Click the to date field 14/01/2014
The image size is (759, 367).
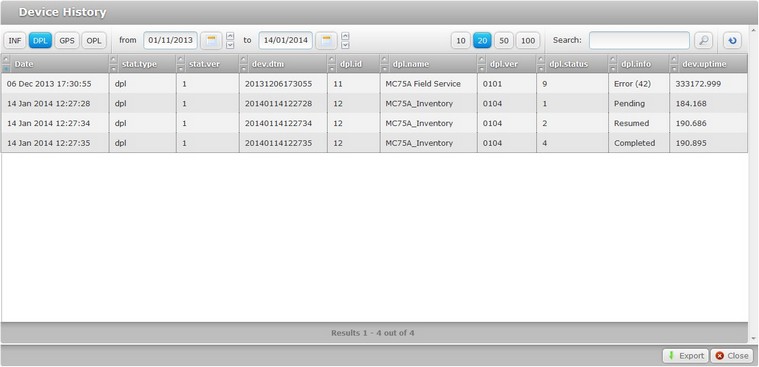(x=286, y=41)
